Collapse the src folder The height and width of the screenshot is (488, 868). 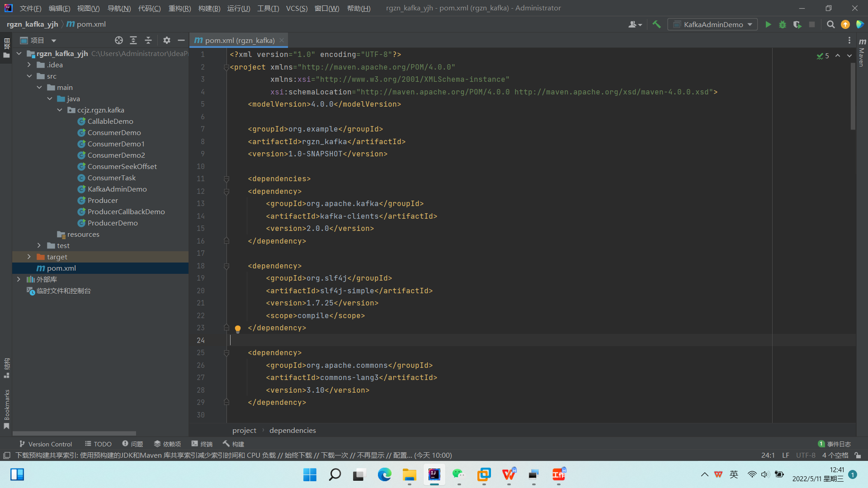pyautogui.click(x=29, y=76)
